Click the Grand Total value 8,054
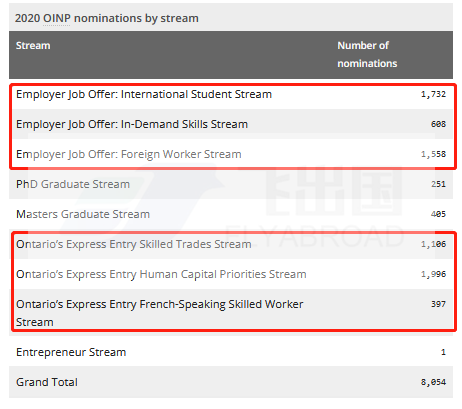 (433, 382)
